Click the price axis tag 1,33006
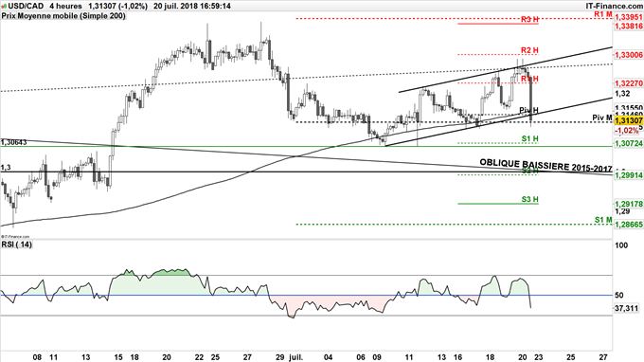644x362 pixels. 629,55
